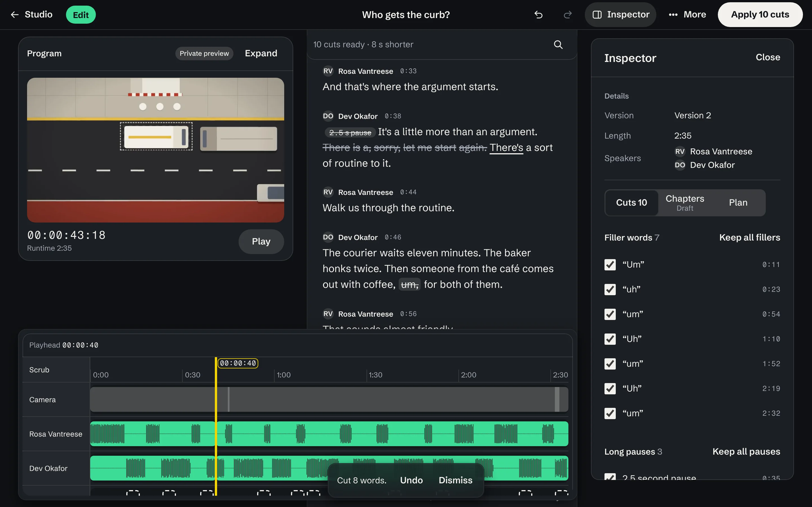Open the More options ellipsis menu
812x507 pixels.
pos(687,15)
